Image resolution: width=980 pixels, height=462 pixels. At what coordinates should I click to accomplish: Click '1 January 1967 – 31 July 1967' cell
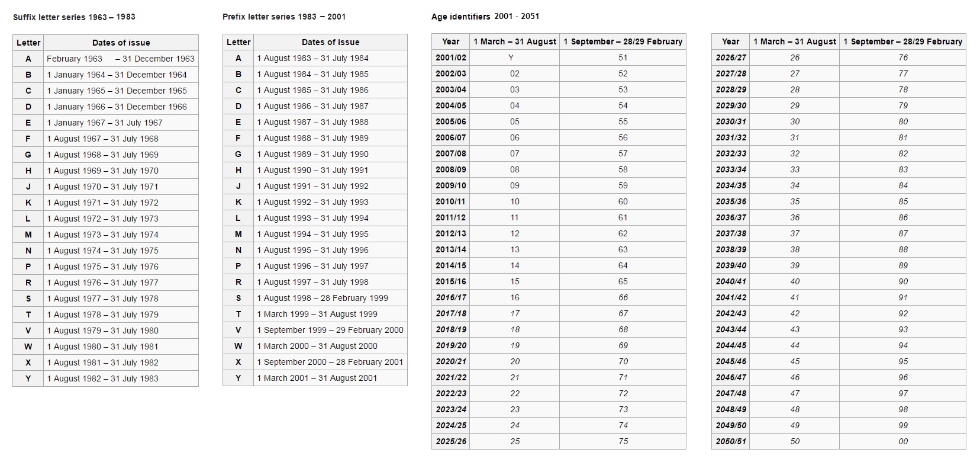[x=121, y=123]
